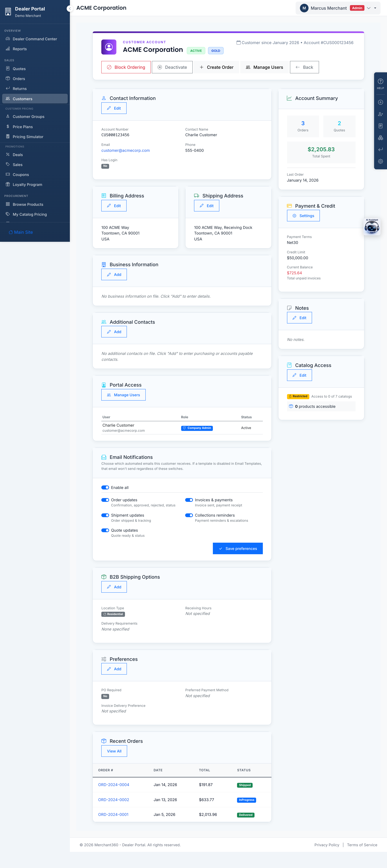Screen dimensions: 387x868
Task: Collapse the sidebar using the chevron button
Action: (x=70, y=9)
